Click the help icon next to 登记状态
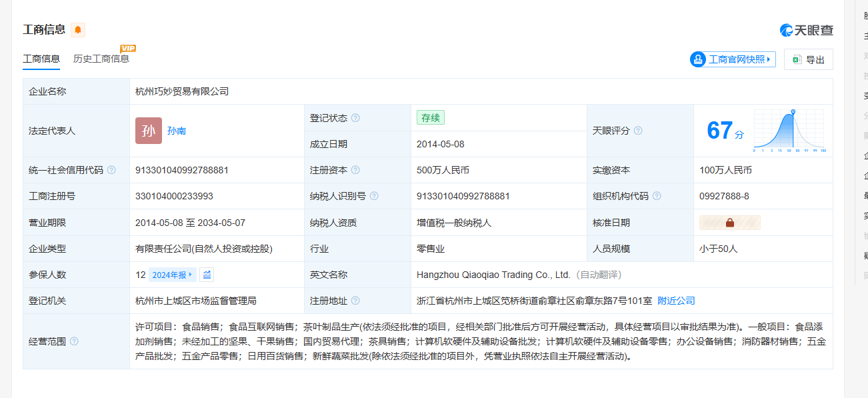This screenshot has width=868, height=398. coord(355,118)
